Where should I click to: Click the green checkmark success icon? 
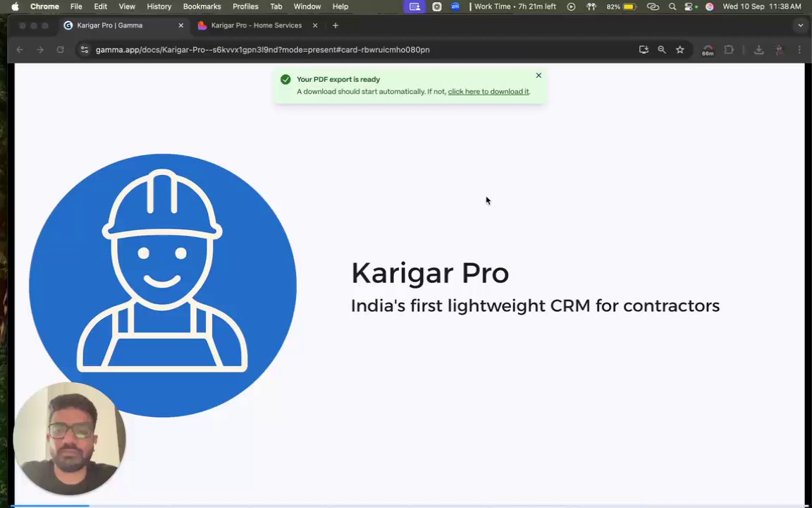click(285, 79)
